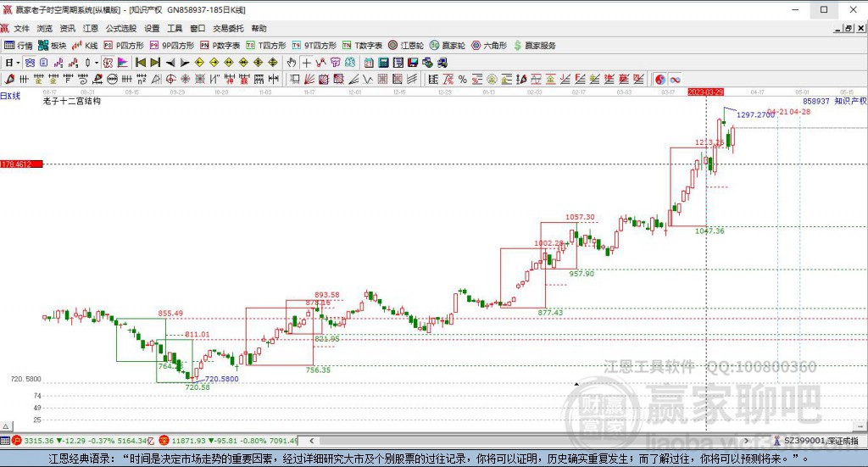Select the hand pan tool
Screen dimensions: 868x467
coord(292,63)
